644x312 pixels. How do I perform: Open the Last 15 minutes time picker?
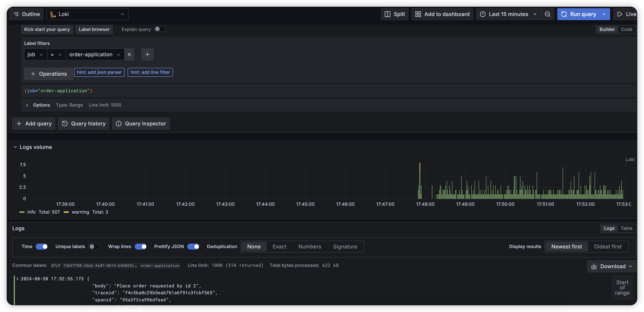508,14
